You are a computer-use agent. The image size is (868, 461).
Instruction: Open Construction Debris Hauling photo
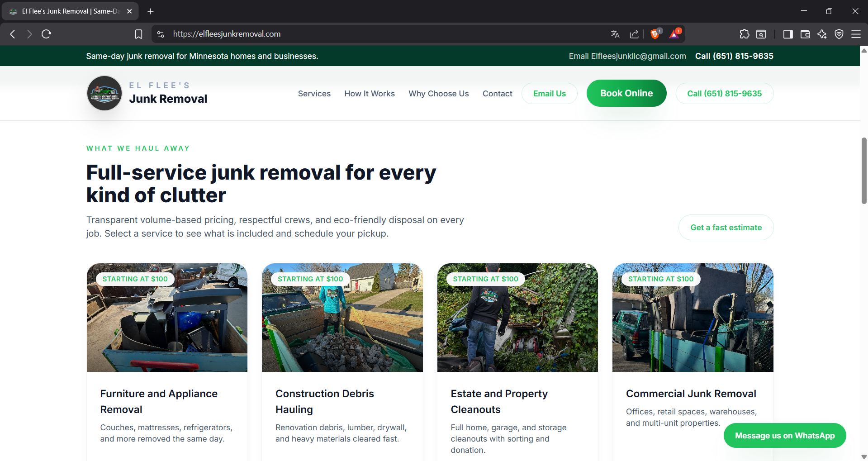pos(342,318)
